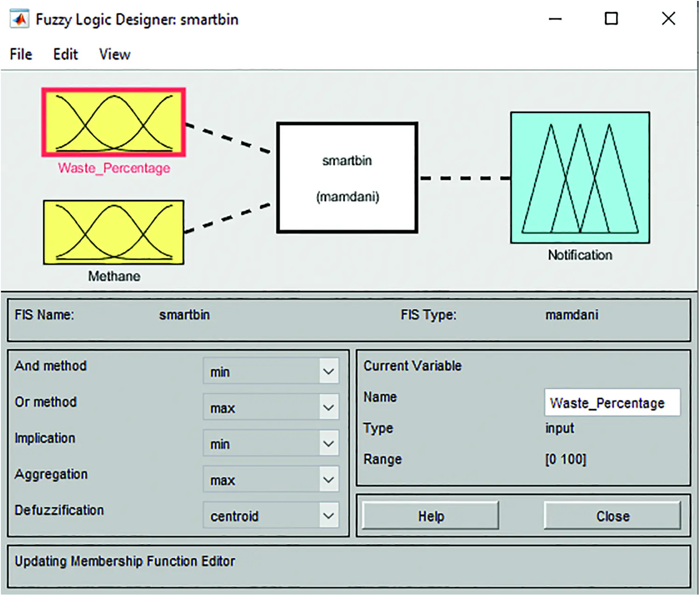
Task: Expand the Defuzzification centroid dropdown
Action: pyautogui.click(x=271, y=515)
